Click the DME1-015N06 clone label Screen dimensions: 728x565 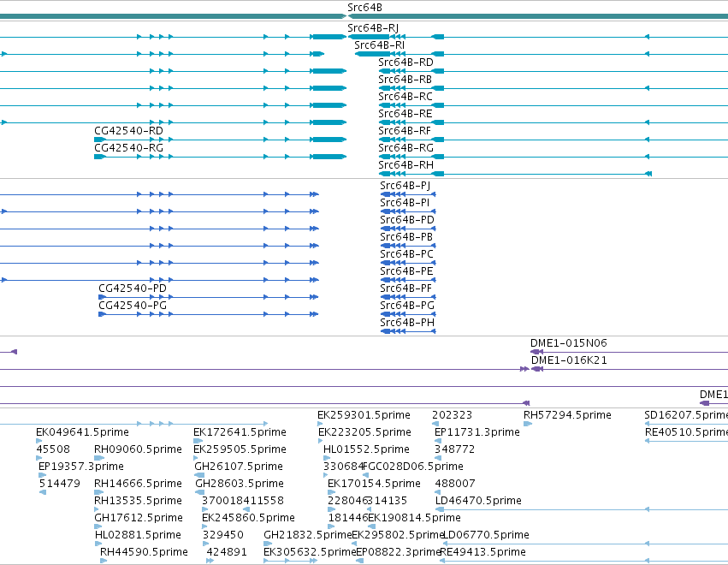(569, 343)
